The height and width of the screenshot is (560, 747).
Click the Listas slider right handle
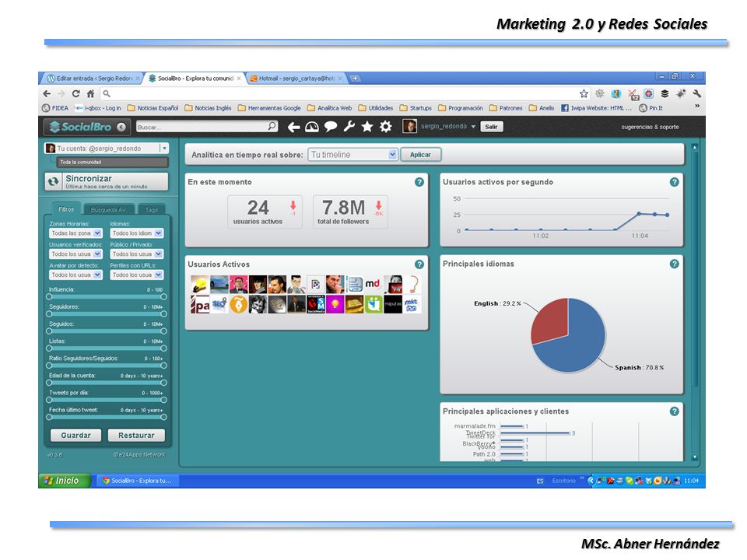click(x=163, y=348)
